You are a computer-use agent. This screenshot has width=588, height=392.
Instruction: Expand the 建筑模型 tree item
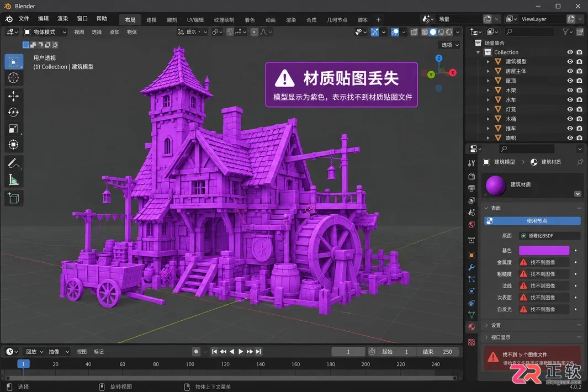(x=488, y=61)
